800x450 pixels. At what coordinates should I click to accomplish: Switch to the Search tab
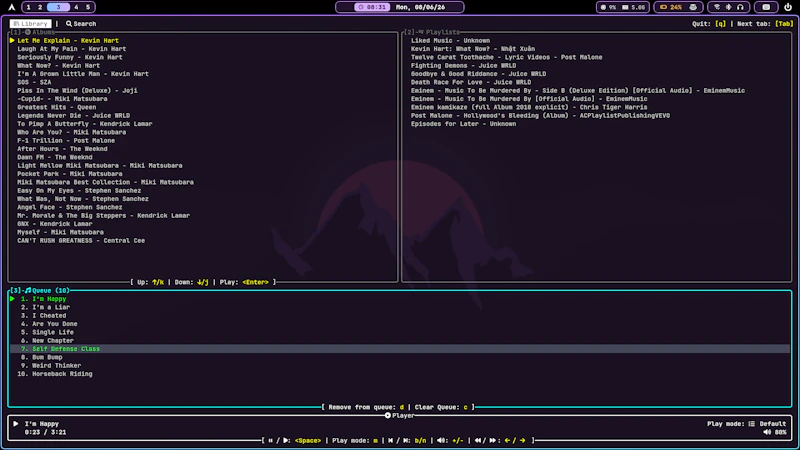81,23
